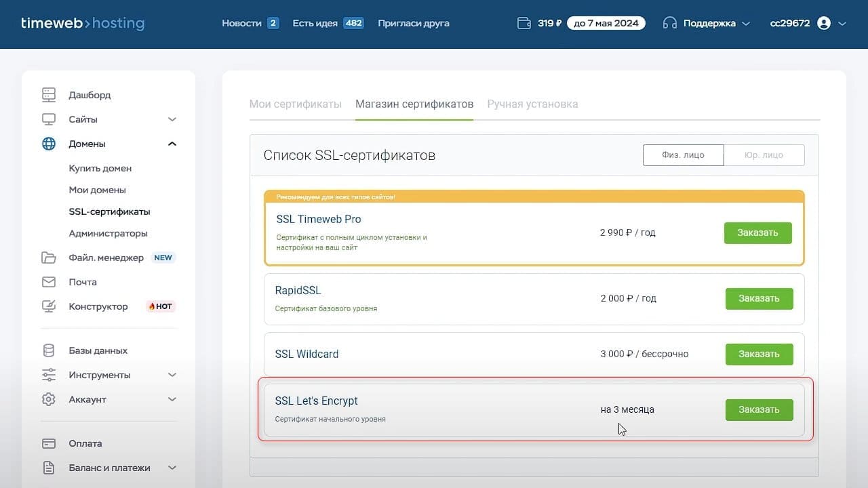Screen dimensions: 868x488
Task: Click the Дашборд sidebar label
Action: click(90, 95)
